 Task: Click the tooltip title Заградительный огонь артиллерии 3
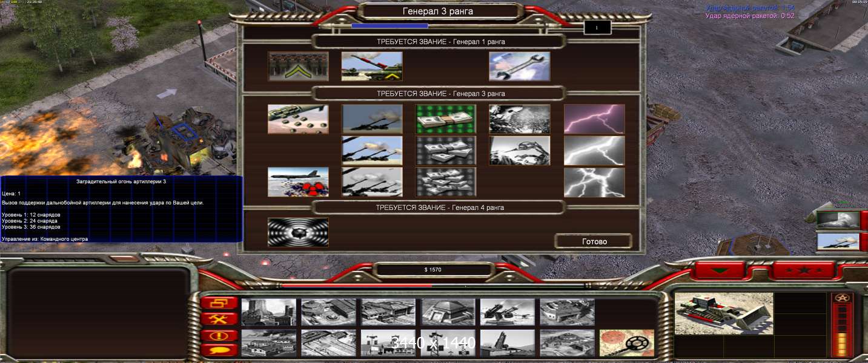[121, 181]
